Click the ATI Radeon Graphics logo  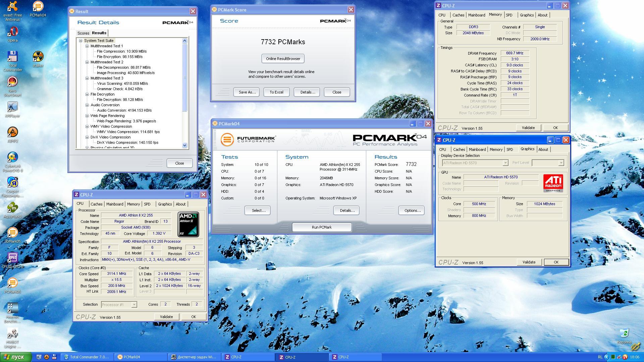click(553, 183)
